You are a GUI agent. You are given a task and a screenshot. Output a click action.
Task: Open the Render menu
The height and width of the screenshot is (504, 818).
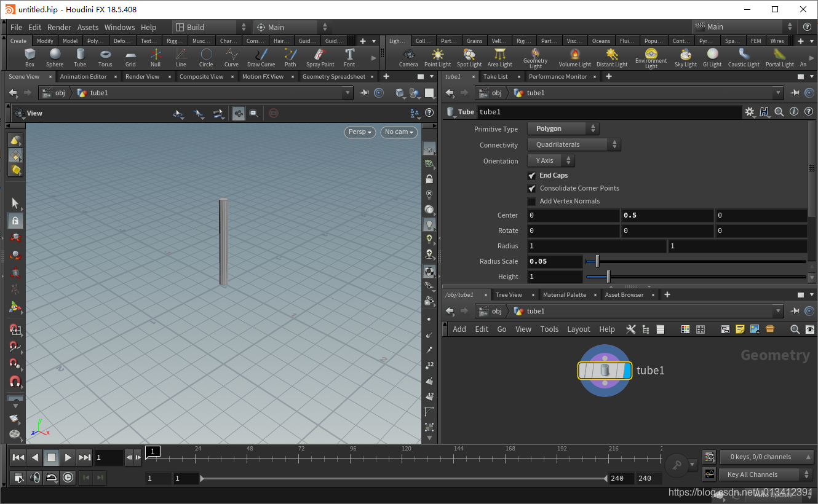[60, 27]
